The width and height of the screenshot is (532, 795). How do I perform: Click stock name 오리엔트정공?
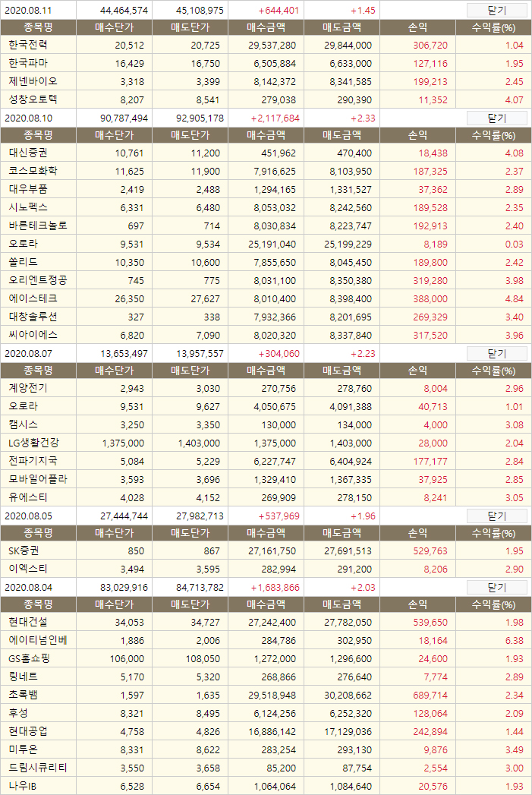(38, 281)
